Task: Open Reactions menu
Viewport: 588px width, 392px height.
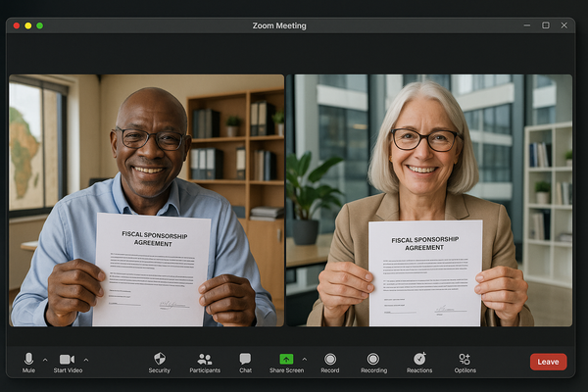Action: [x=419, y=363]
